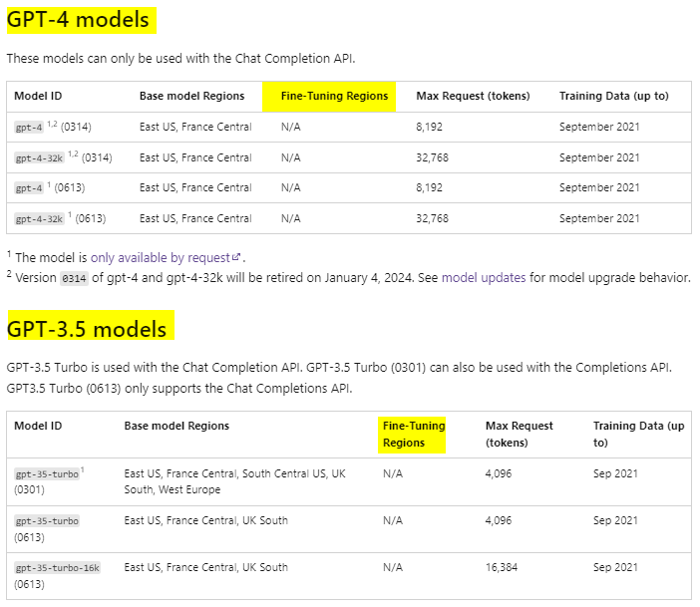Select the 'GPT-3.5 models' heading
This screenshot has width=700, height=607.
click(x=87, y=329)
